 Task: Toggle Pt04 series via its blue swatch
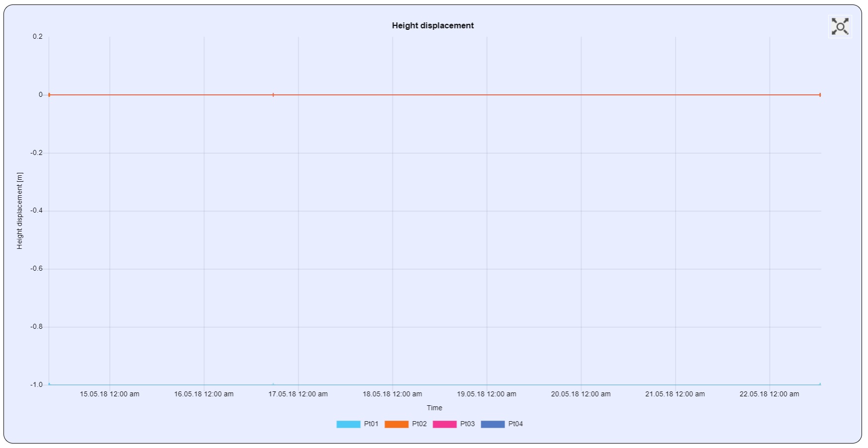[x=493, y=424]
